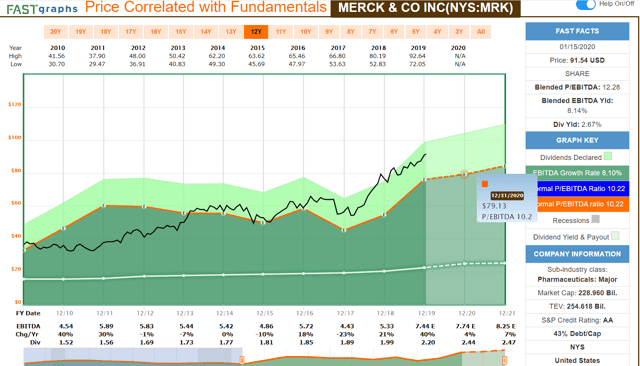Click the 12/17 orange line data point
Viewport: 640px width, 366px height.
point(344,230)
